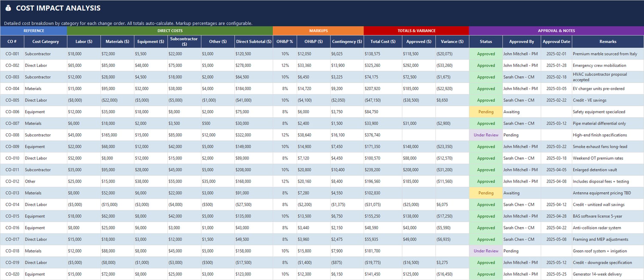
Task: Click 'Weekend OT premium rates' remark
Action: (608, 158)
